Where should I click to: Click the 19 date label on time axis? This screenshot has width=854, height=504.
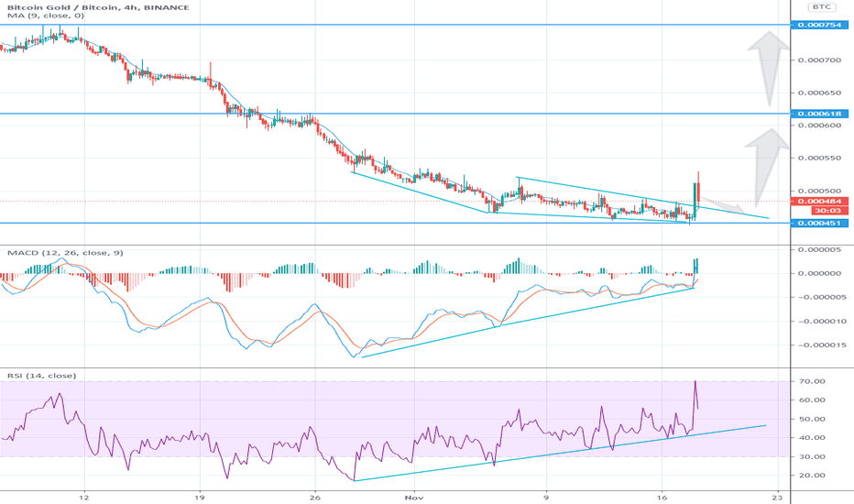tap(200, 498)
